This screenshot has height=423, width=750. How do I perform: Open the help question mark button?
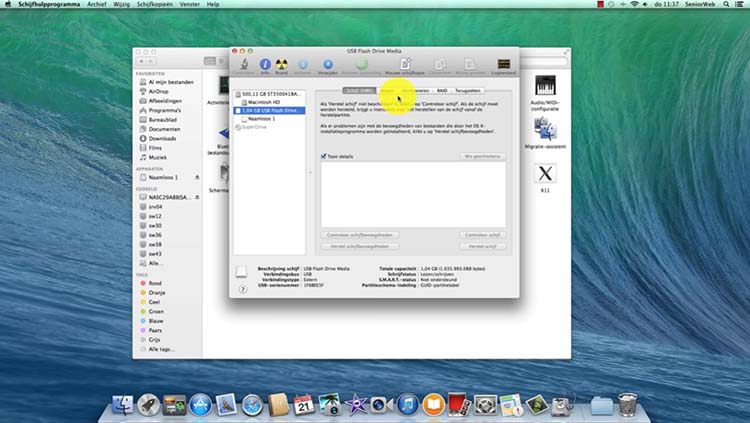click(243, 289)
